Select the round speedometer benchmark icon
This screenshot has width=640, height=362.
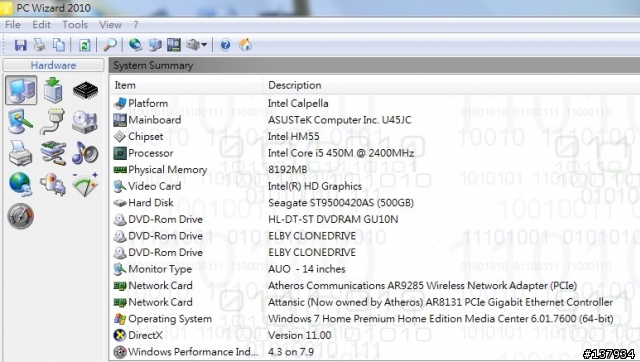point(20,216)
